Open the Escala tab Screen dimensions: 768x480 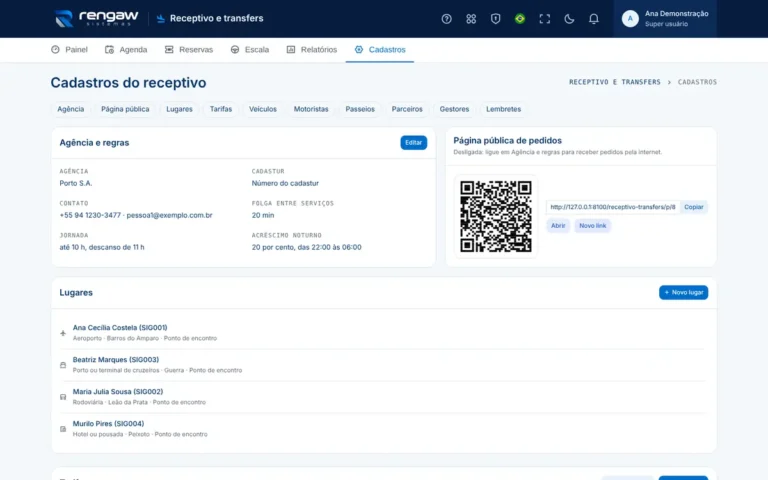coord(249,49)
